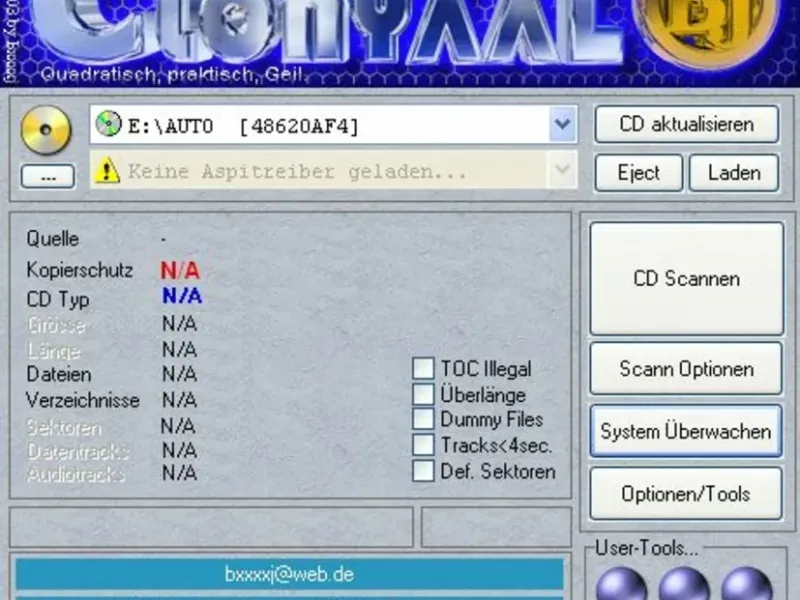Toggle the Tracks<4sec. checkbox
Image resolution: width=800 pixels, height=600 pixels.
point(423,445)
